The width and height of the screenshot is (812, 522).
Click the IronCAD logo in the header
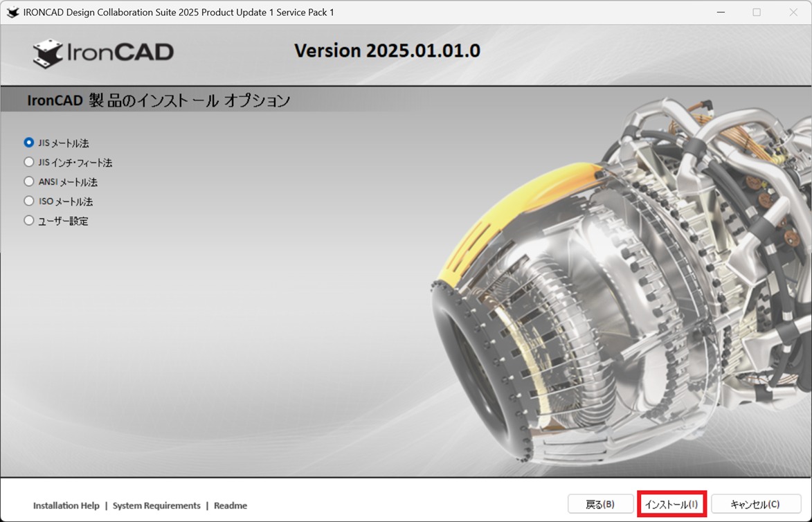[x=102, y=53]
